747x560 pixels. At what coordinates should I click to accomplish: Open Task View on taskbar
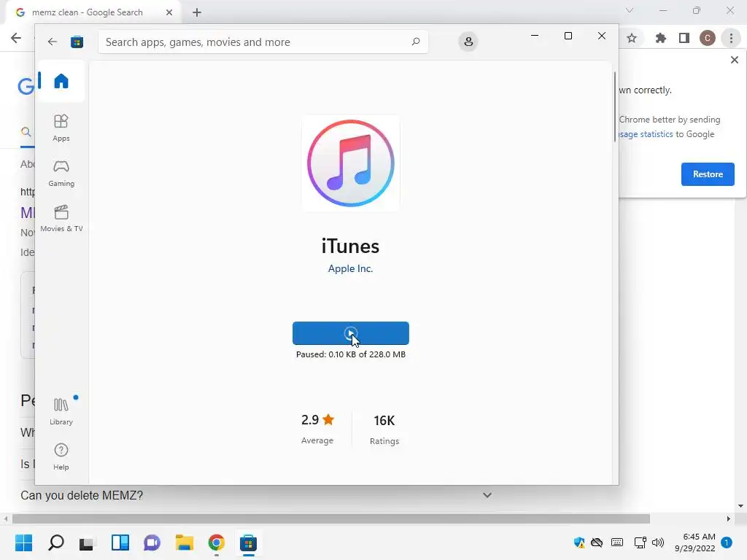tap(86, 542)
